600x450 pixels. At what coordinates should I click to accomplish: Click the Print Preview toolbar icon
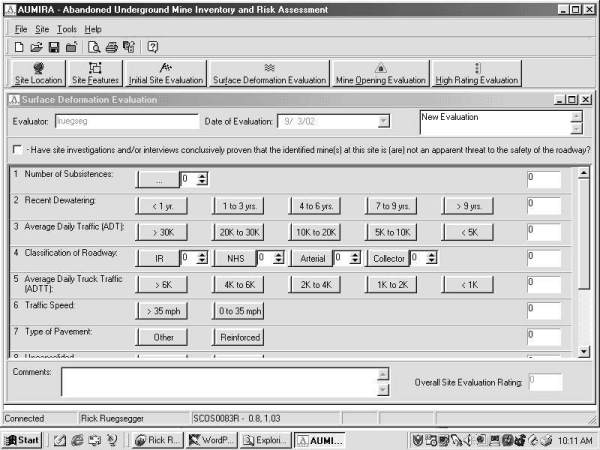pyautogui.click(x=94, y=46)
